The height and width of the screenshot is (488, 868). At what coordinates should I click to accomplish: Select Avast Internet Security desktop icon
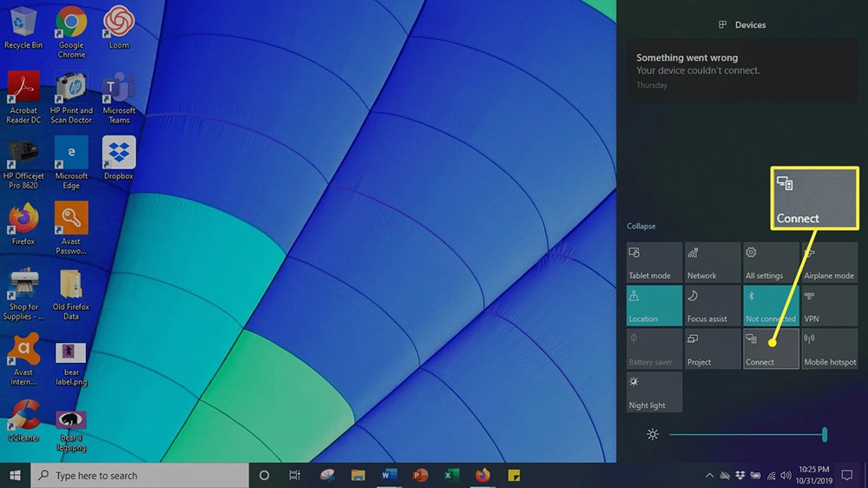[x=23, y=359]
